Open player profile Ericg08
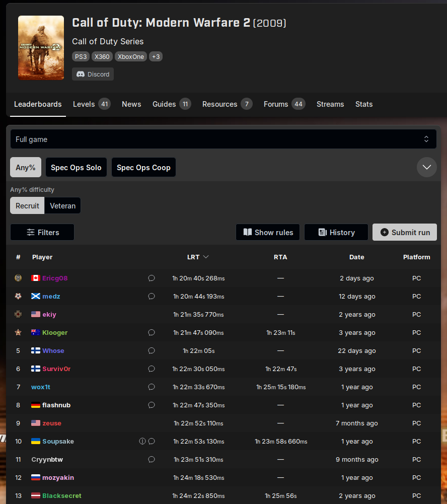Image resolution: width=447 pixels, height=504 pixels. click(x=55, y=278)
